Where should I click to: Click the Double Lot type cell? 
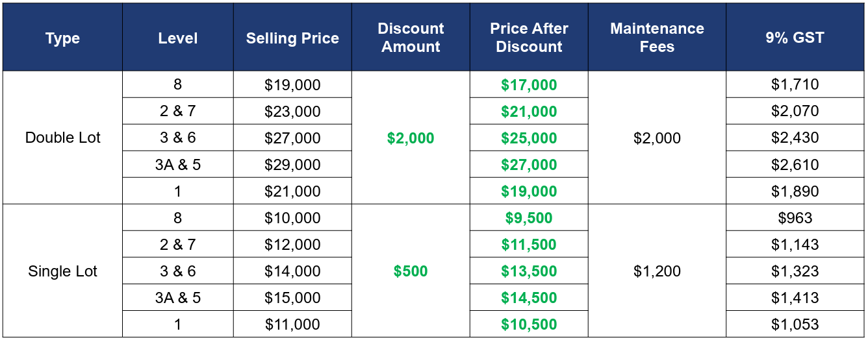[62, 138]
